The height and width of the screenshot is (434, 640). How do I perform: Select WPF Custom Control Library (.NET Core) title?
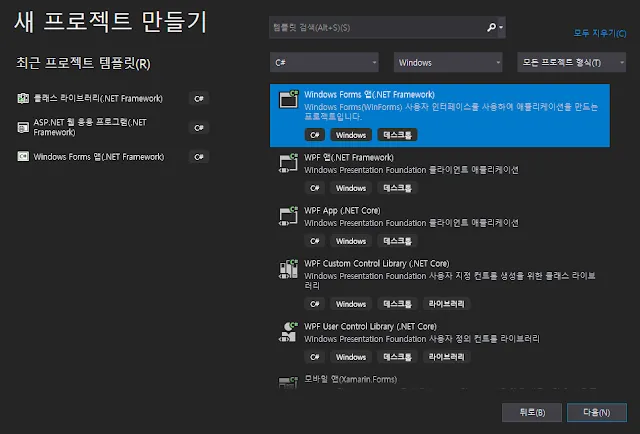pyautogui.click(x=377, y=264)
